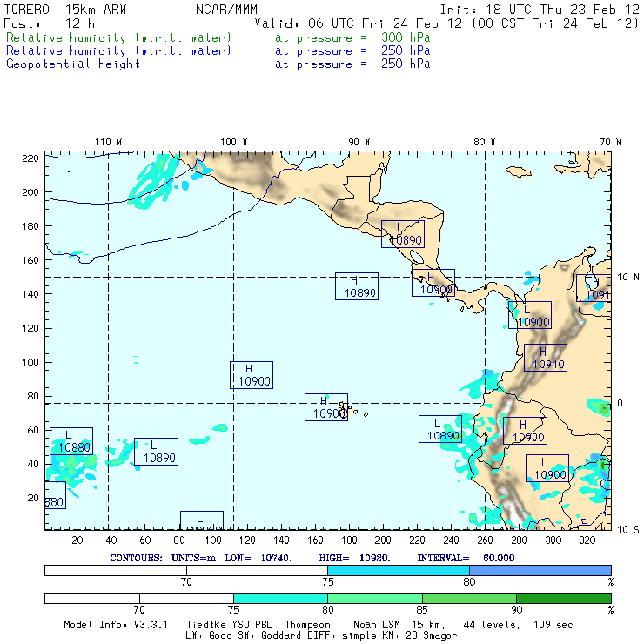Click the L 10890 box near 110 W
644x644 pixels.
[x=156, y=451]
